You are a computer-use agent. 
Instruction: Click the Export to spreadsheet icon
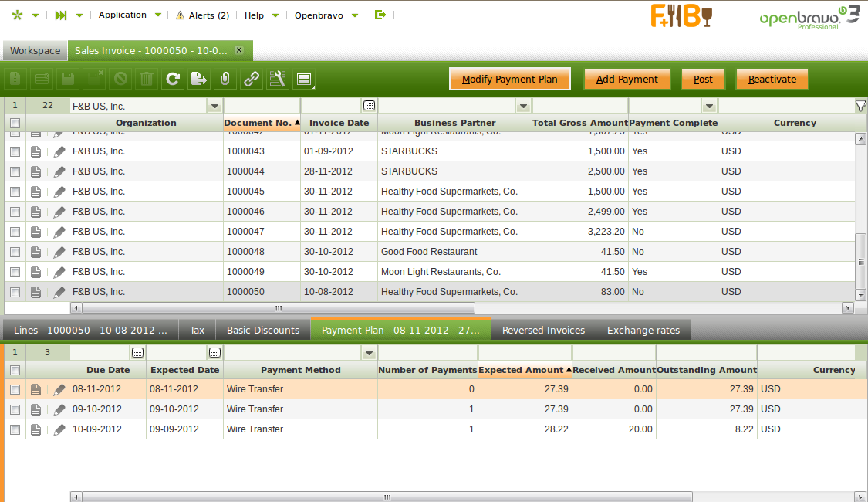(x=199, y=79)
